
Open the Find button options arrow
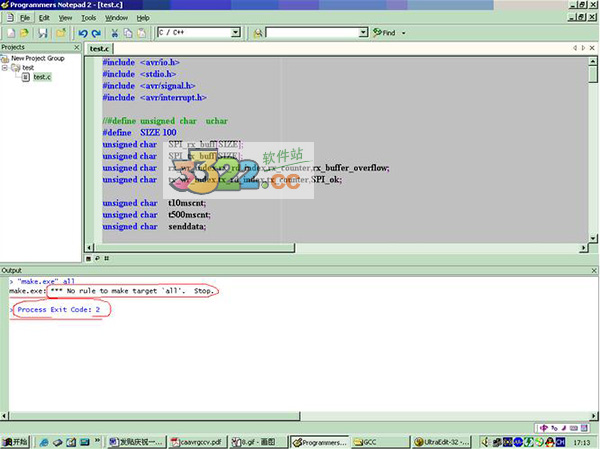pos(403,33)
